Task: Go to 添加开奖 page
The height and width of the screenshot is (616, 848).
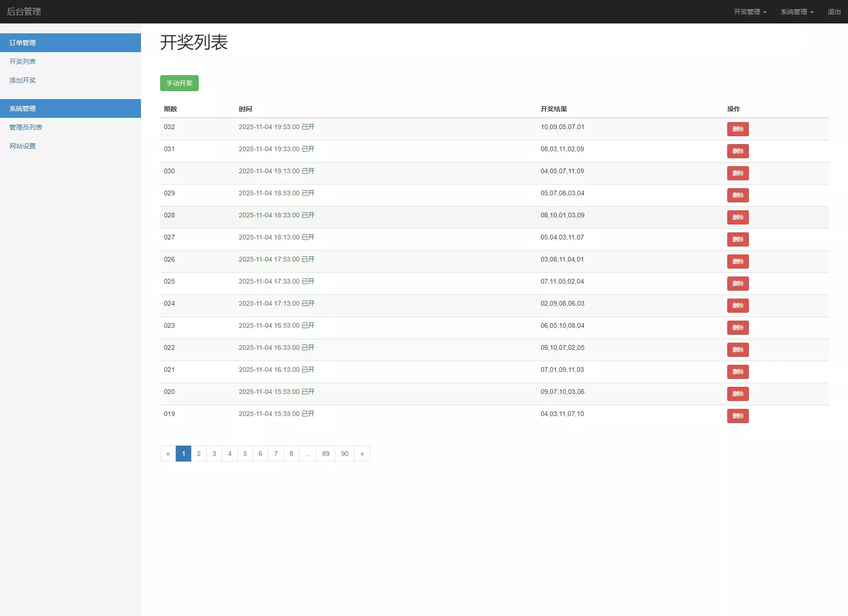Action: point(22,80)
